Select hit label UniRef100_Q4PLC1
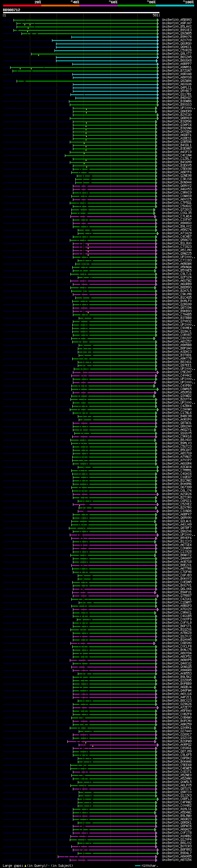The height and width of the screenshot is (868, 197). 177,88
